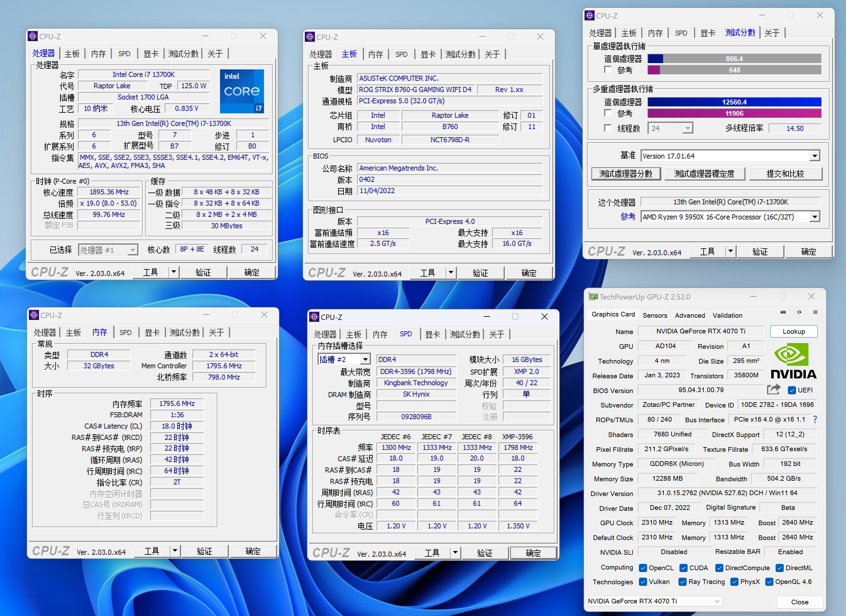Switch to the Sensors tab in GPU-Z

pyautogui.click(x=655, y=315)
